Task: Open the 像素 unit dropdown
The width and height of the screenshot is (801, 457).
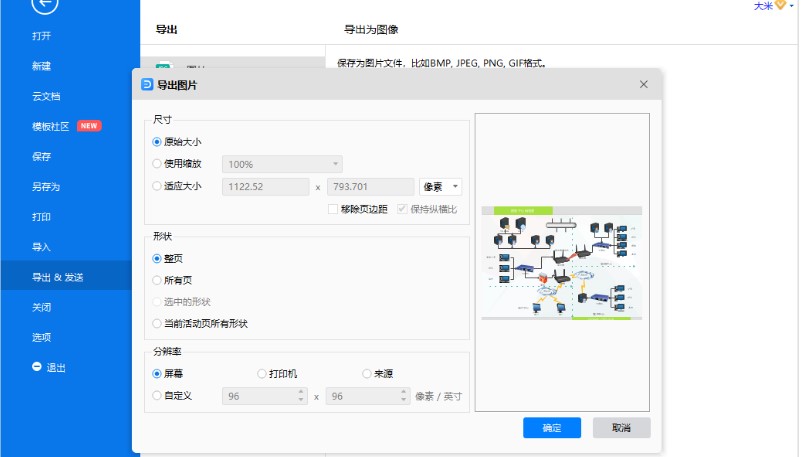Action: tap(440, 187)
